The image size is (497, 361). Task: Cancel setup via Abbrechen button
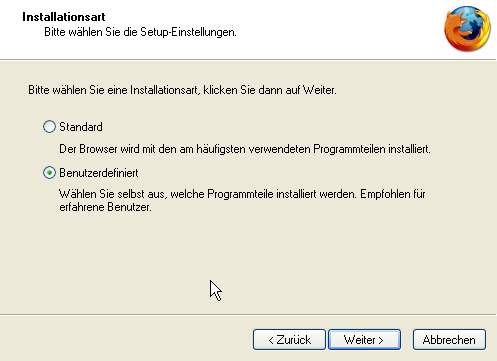[449, 340]
